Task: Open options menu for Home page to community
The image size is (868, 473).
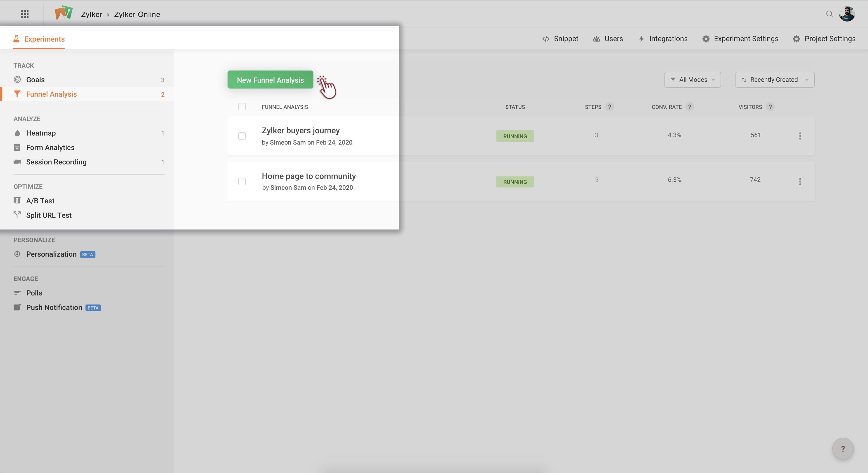Action: (x=800, y=182)
